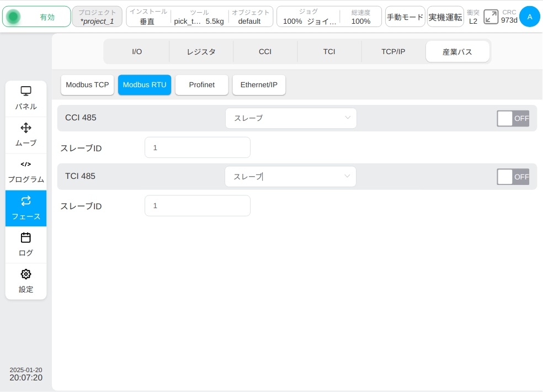Viewport: 543px width, 392px height.
Task: Select the フェース interface sidebar item
Action: [x=26, y=208]
